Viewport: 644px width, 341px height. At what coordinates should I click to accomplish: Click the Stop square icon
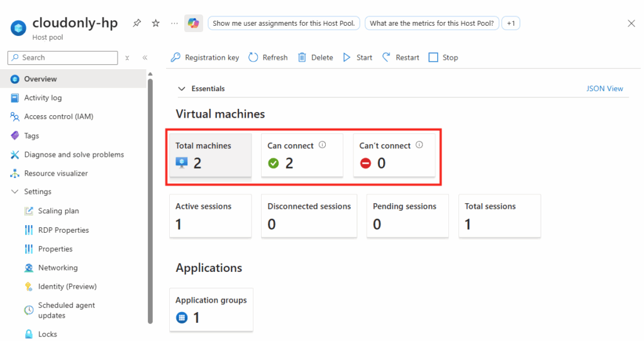point(433,57)
